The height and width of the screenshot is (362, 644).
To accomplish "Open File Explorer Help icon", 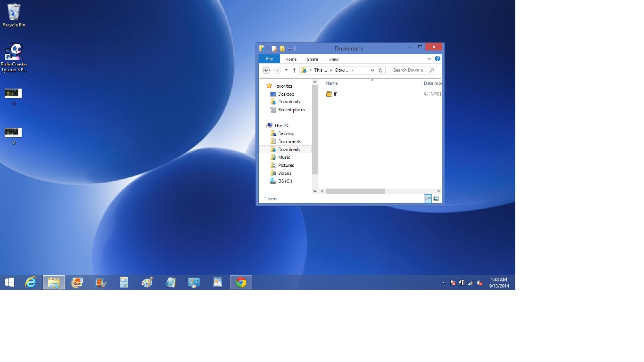I will [438, 59].
